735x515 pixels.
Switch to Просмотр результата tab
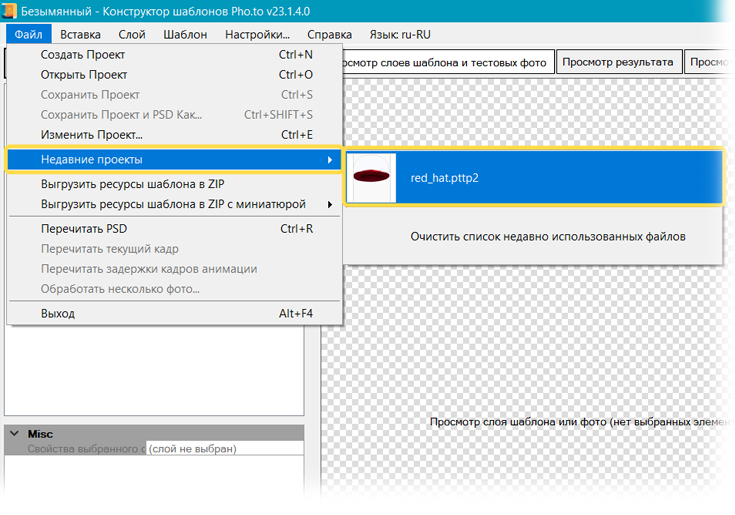[x=617, y=62]
